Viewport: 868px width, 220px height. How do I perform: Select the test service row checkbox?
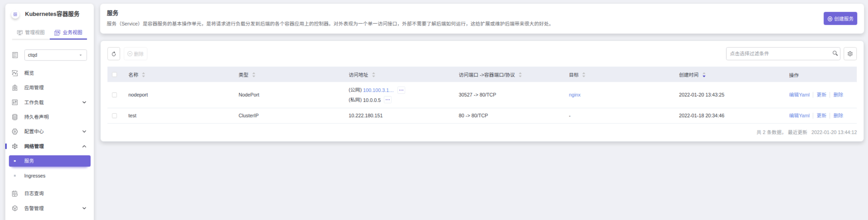115,116
